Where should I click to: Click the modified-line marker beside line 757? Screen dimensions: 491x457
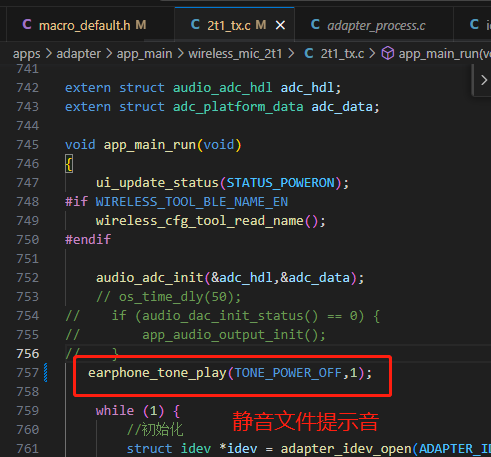pyautogui.click(x=46, y=373)
